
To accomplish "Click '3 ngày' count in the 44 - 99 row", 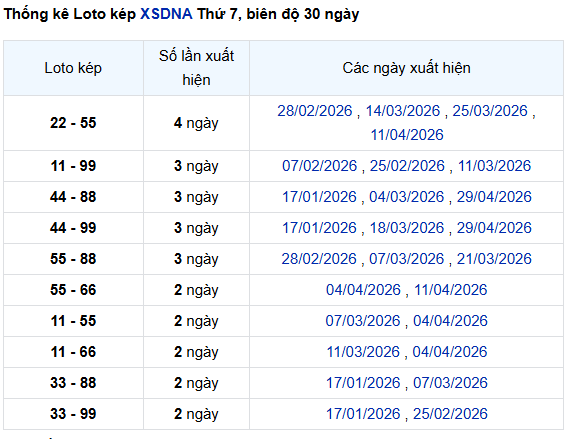I will coord(196,228).
